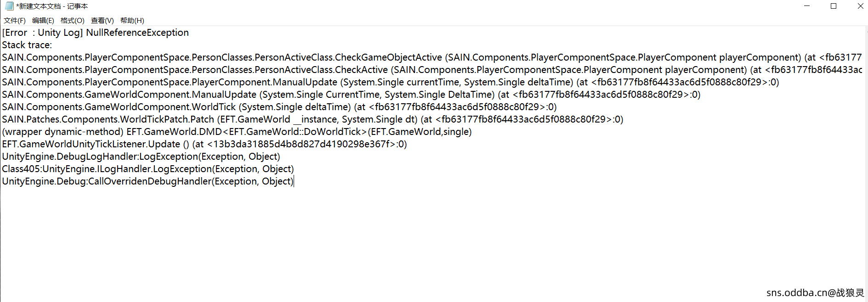
Task: Click the GameWorldComponent.WorldTick line
Action: point(279,107)
